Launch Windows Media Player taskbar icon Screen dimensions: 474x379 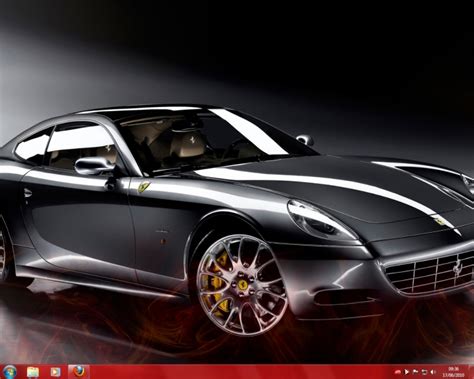(x=55, y=372)
